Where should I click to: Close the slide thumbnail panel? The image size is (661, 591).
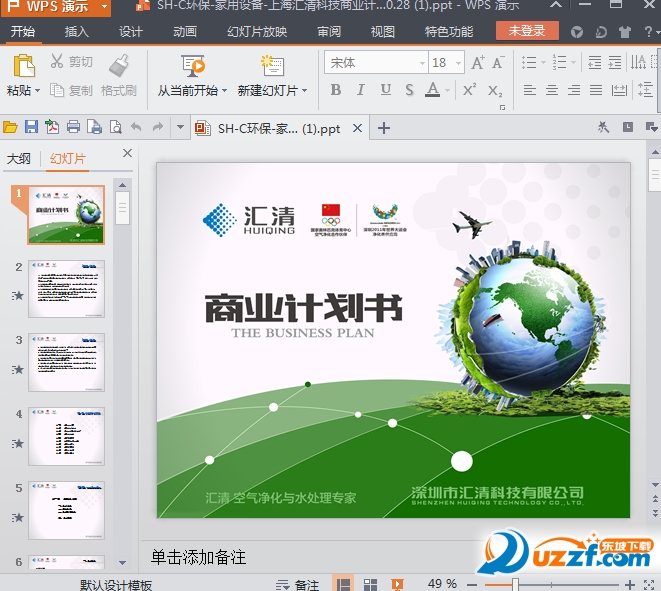(x=127, y=153)
